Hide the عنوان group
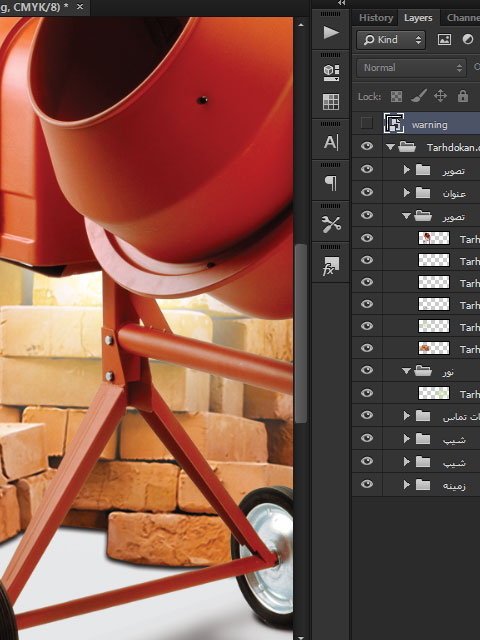480x640 pixels. click(x=367, y=192)
